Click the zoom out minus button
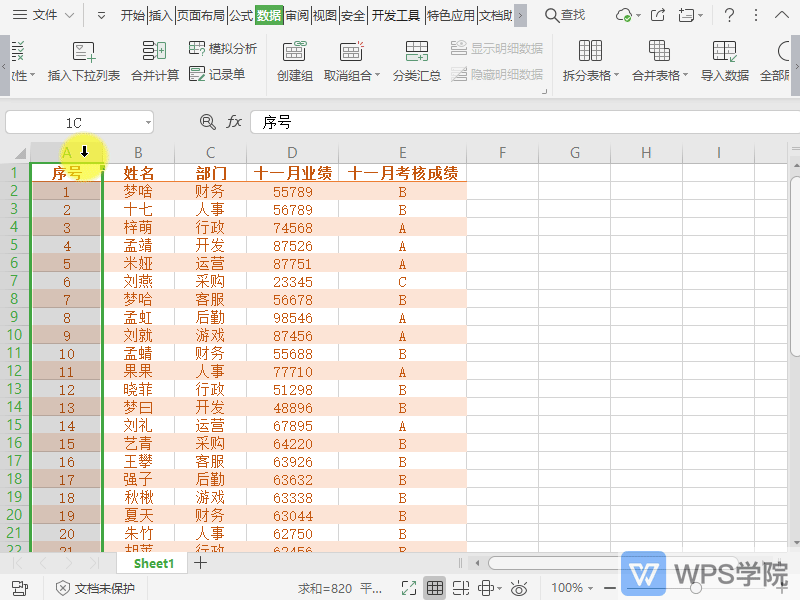The height and width of the screenshot is (600, 800). [612, 588]
